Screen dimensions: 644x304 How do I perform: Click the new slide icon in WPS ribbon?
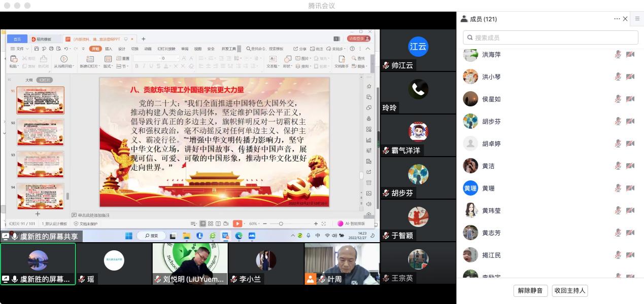coord(90,59)
